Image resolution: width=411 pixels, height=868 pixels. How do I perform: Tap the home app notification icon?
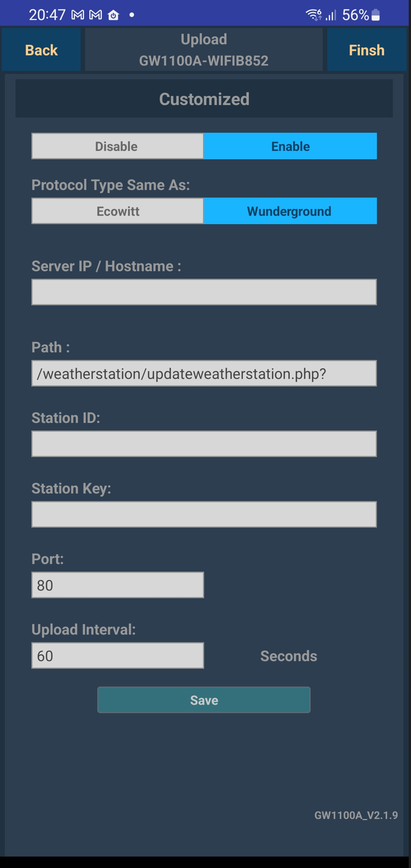tap(113, 15)
